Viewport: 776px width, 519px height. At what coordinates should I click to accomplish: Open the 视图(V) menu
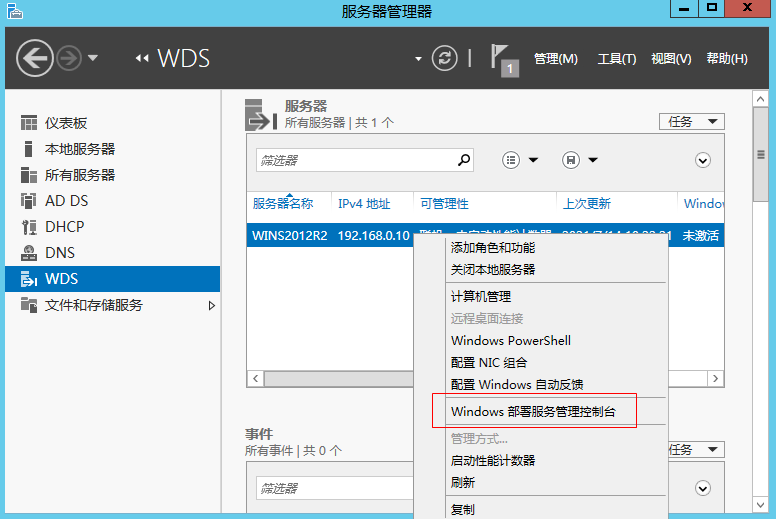[671, 59]
